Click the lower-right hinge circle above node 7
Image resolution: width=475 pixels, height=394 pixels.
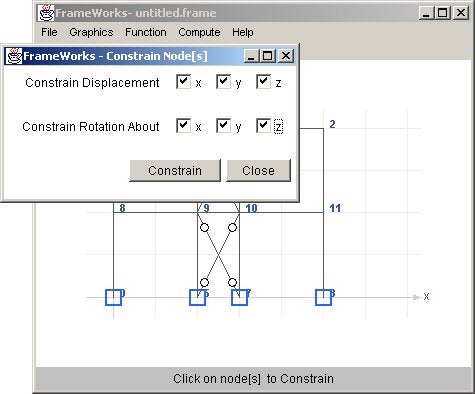tap(232, 283)
